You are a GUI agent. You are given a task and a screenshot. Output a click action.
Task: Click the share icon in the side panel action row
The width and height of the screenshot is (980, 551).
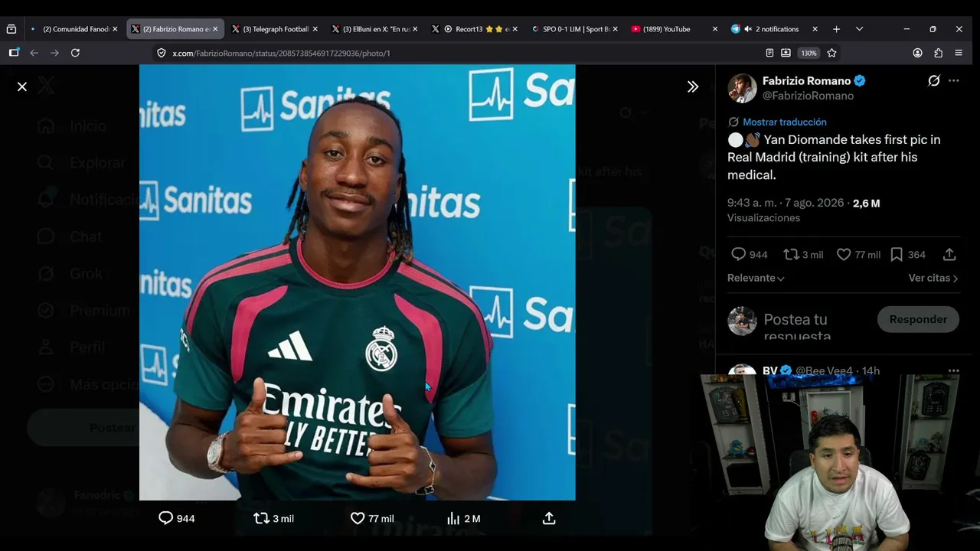(949, 254)
